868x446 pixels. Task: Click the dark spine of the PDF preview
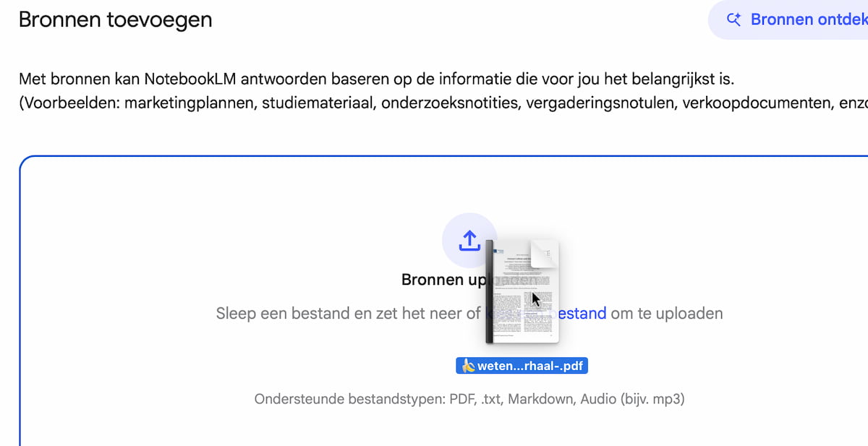coord(490,296)
